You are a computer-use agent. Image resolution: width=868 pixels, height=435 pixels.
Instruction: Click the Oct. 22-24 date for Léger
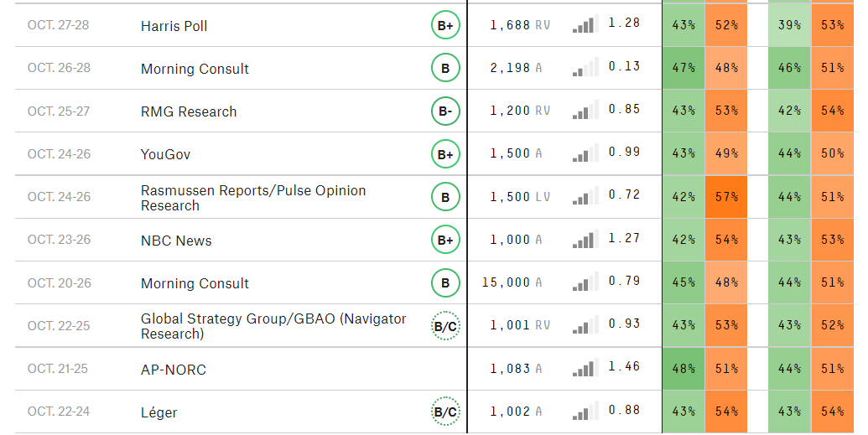click(x=59, y=412)
